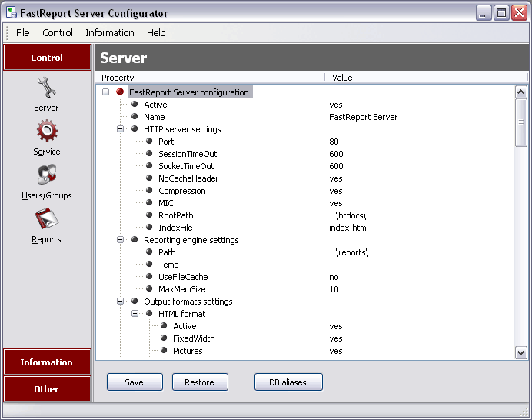532x420 pixels.
Task: Click bullet icon beside MaxMemSize property
Action: (149, 289)
